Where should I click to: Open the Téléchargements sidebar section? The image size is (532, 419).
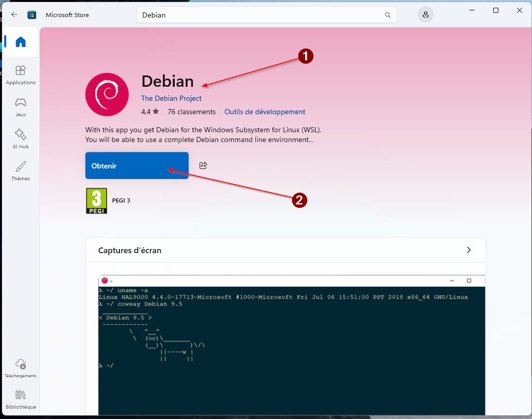20,368
